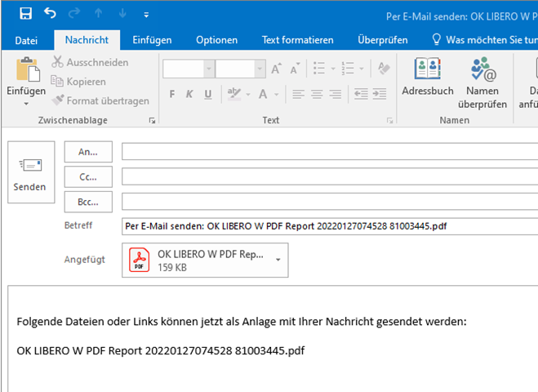Toggle bold formatting (F)
This screenshot has width=538, height=392.
(172, 95)
